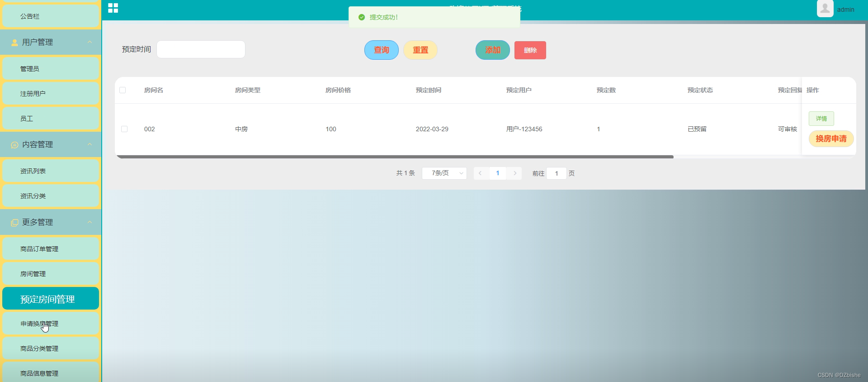Click the red 删除 delete button

(530, 50)
